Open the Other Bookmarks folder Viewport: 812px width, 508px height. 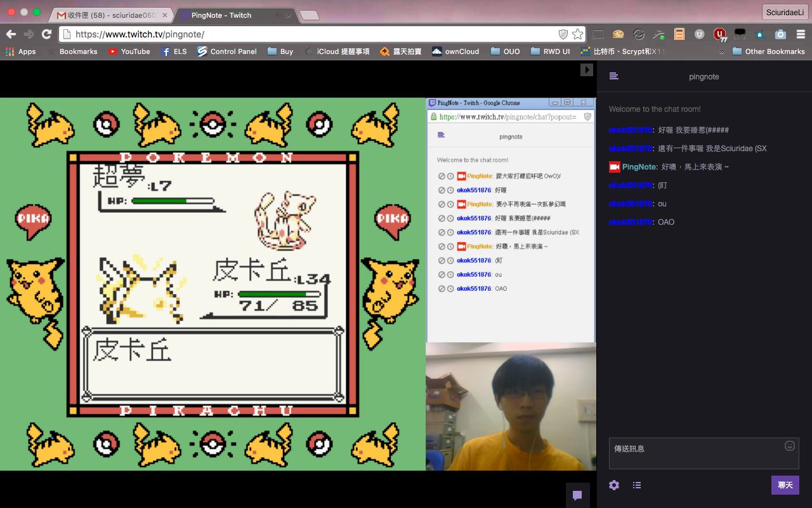768,51
